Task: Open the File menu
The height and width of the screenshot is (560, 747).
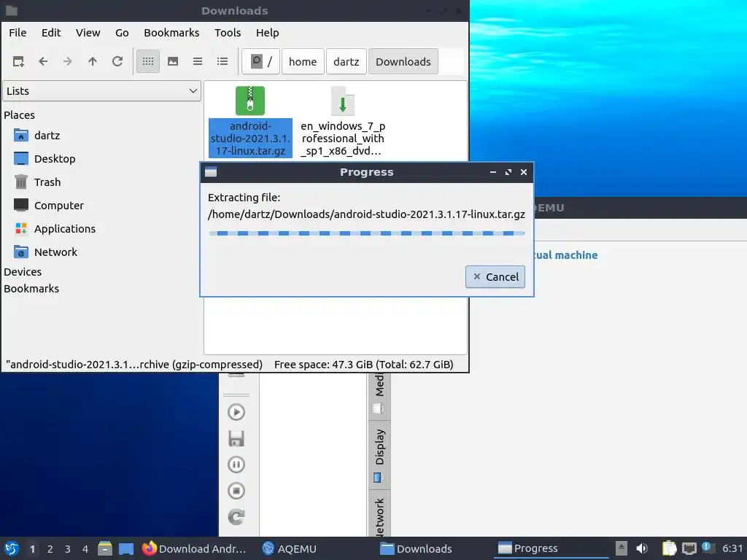Action: (18, 33)
